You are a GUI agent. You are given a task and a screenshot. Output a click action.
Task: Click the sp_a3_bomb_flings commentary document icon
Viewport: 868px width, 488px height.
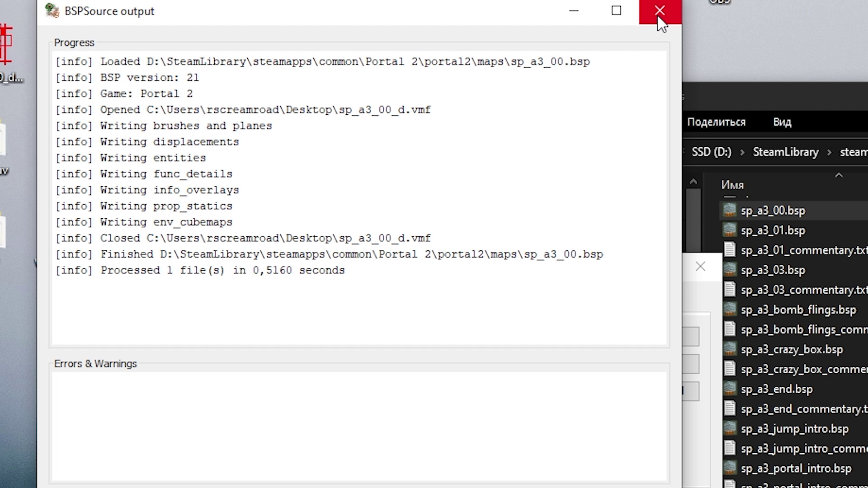point(729,329)
